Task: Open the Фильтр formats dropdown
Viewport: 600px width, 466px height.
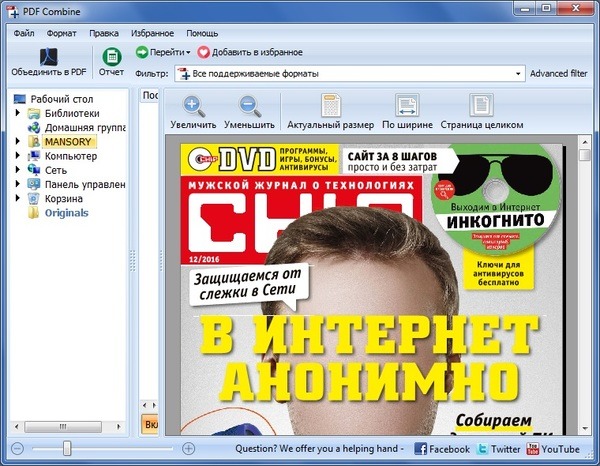Action: [518, 73]
